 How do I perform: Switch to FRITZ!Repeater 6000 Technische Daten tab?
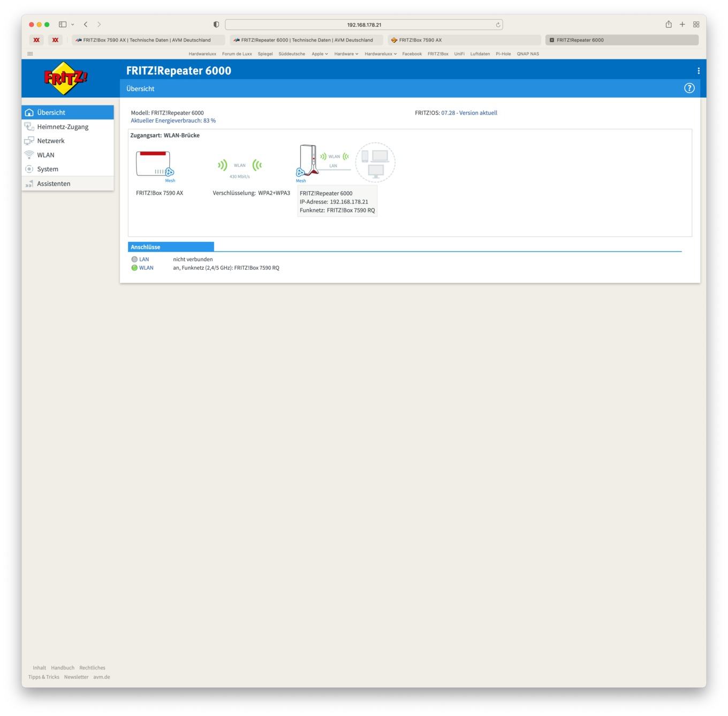pos(306,40)
